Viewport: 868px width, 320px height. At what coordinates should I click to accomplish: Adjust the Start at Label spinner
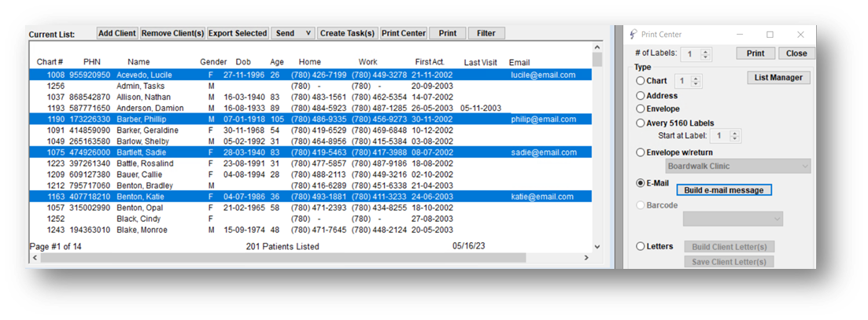(x=735, y=135)
